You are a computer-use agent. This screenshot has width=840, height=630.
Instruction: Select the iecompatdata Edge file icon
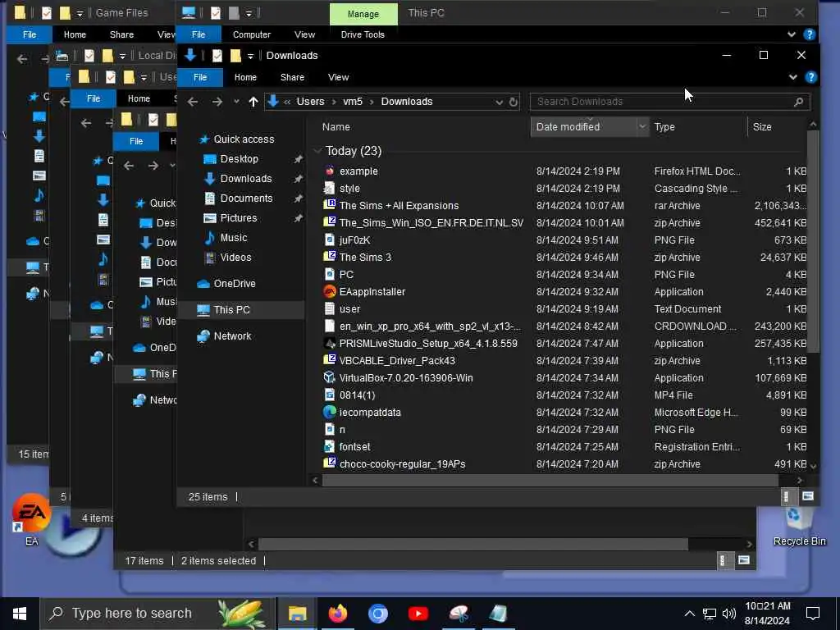pos(330,412)
